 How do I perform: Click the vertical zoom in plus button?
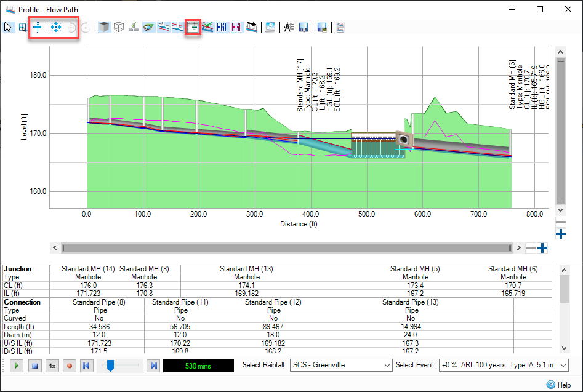561,234
